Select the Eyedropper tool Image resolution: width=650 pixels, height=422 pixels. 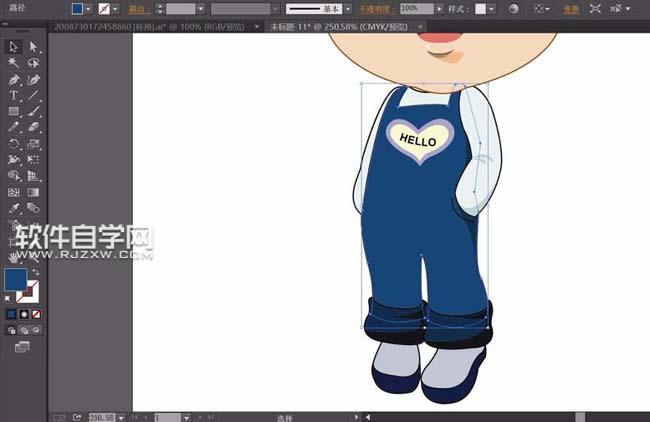coord(14,208)
